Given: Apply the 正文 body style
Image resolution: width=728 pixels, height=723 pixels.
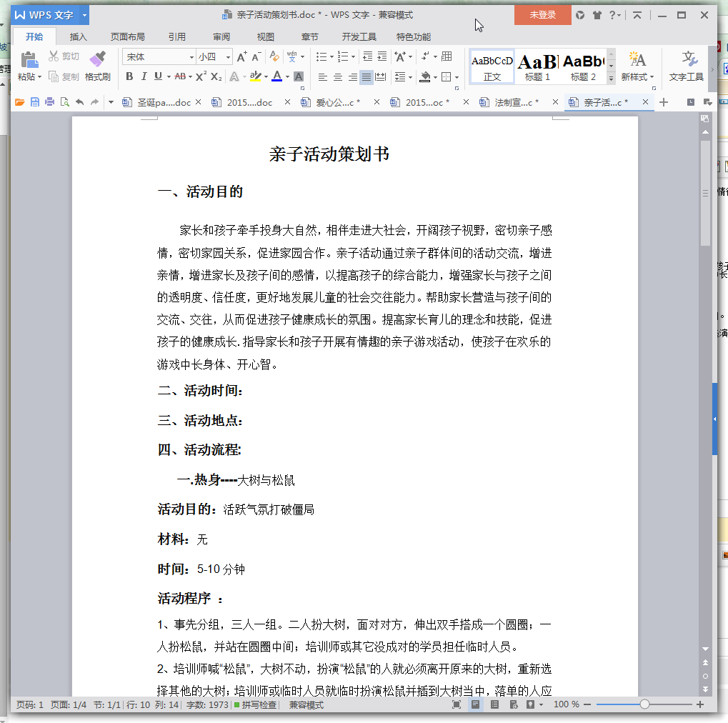Looking at the screenshot, I should 492,67.
